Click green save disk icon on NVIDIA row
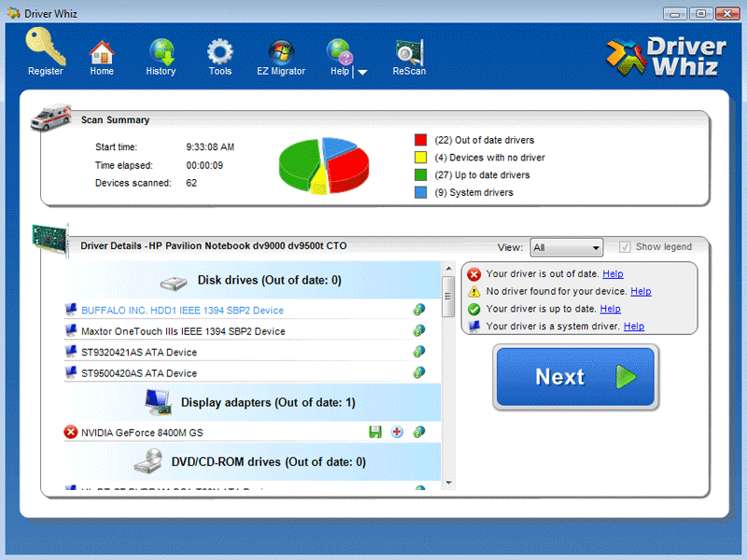Image resolution: width=747 pixels, height=560 pixels. (375, 432)
